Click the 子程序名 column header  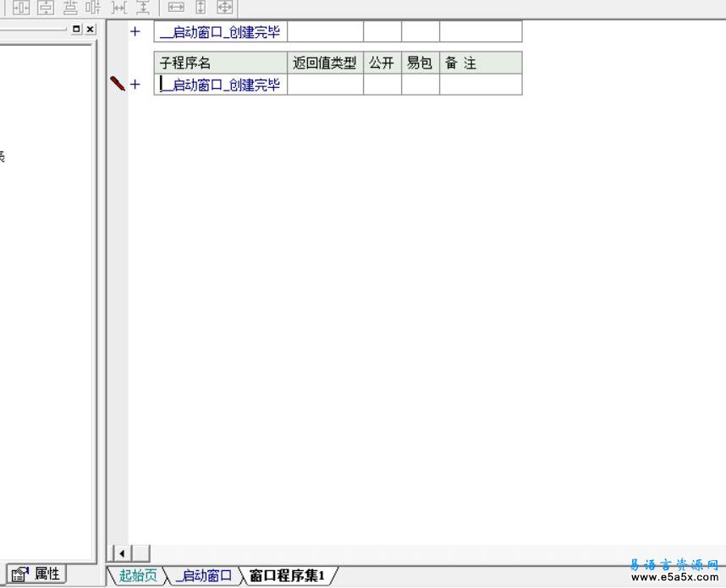click(x=220, y=63)
